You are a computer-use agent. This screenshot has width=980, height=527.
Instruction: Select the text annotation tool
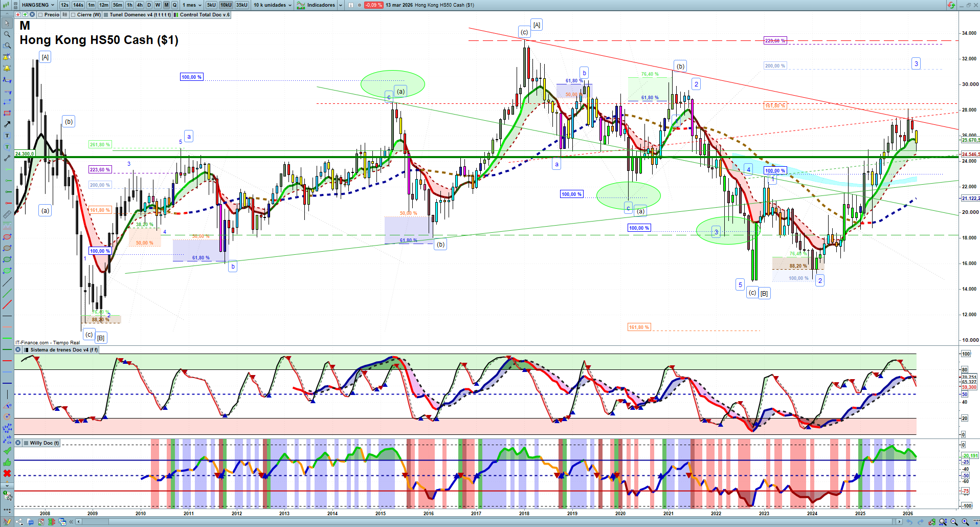(7, 136)
